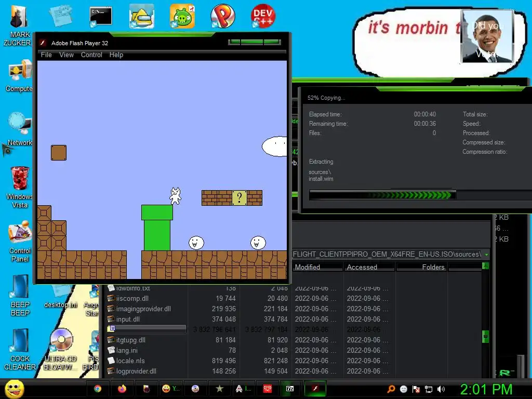Click the smiley face Start button
This screenshot has height=399, width=532.
[x=14, y=389]
